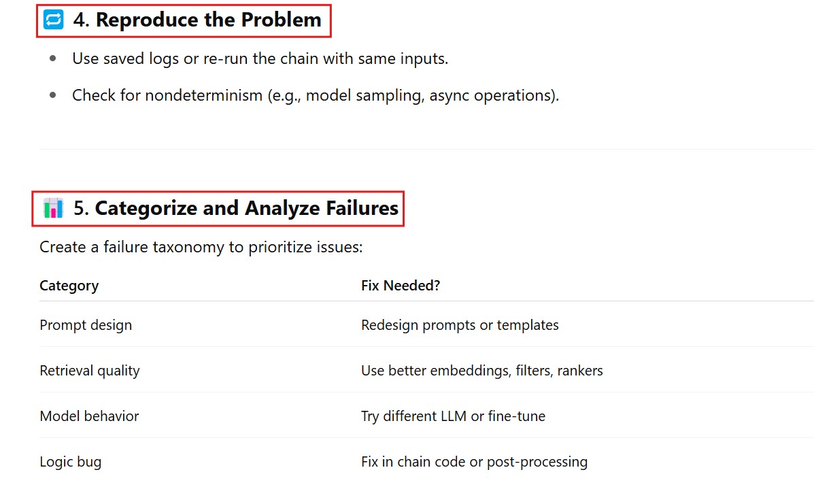
Task: Select the "Logic bug" table cell
Action: (x=71, y=462)
